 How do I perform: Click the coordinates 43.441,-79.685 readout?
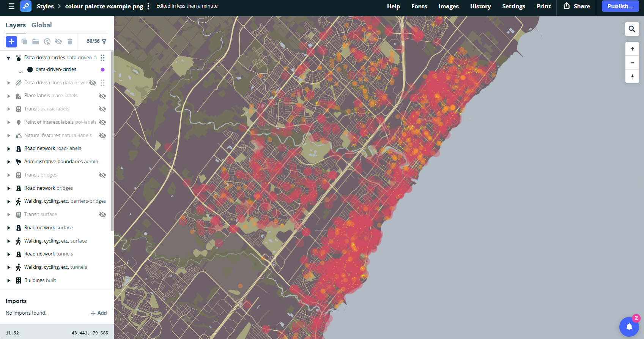90,333
